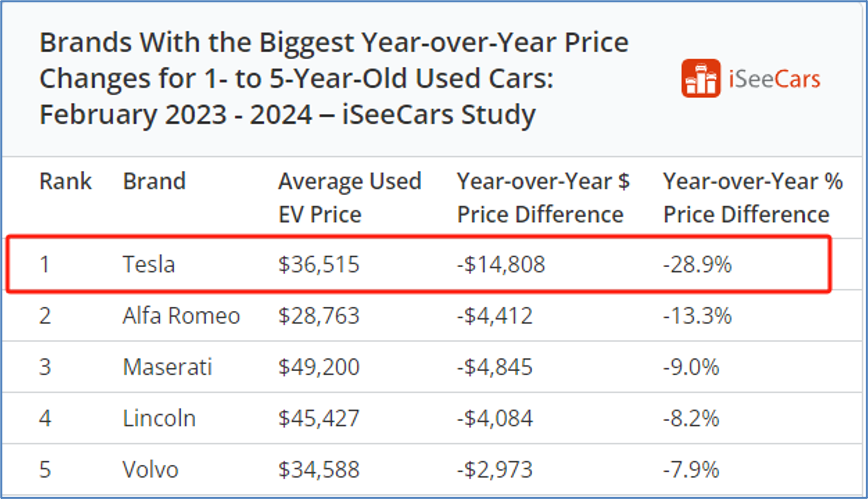Click the Year-over-Year % Price Difference header

pyautogui.click(x=752, y=198)
